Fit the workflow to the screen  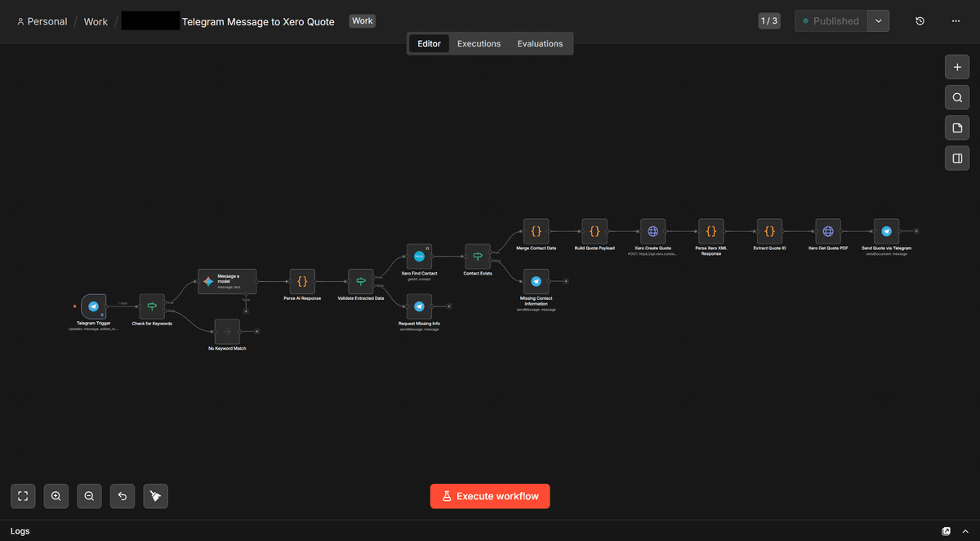point(22,496)
